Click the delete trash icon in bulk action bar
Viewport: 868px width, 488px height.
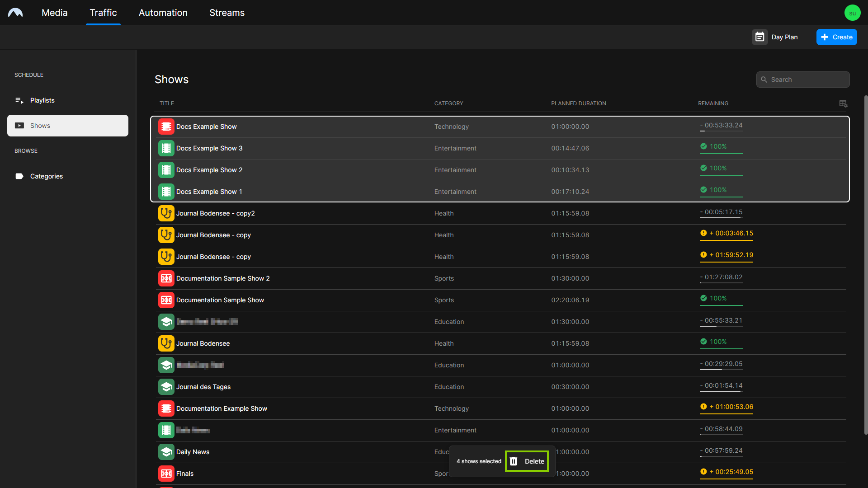[x=514, y=461]
